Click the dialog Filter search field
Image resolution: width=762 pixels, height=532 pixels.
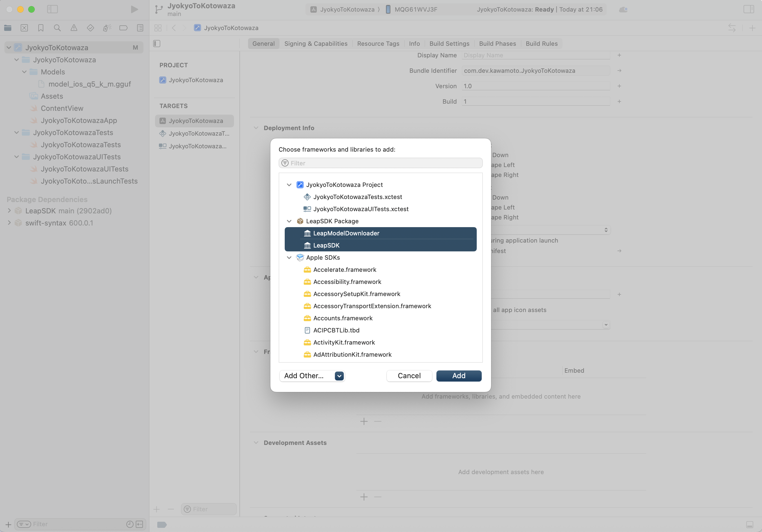click(385, 163)
